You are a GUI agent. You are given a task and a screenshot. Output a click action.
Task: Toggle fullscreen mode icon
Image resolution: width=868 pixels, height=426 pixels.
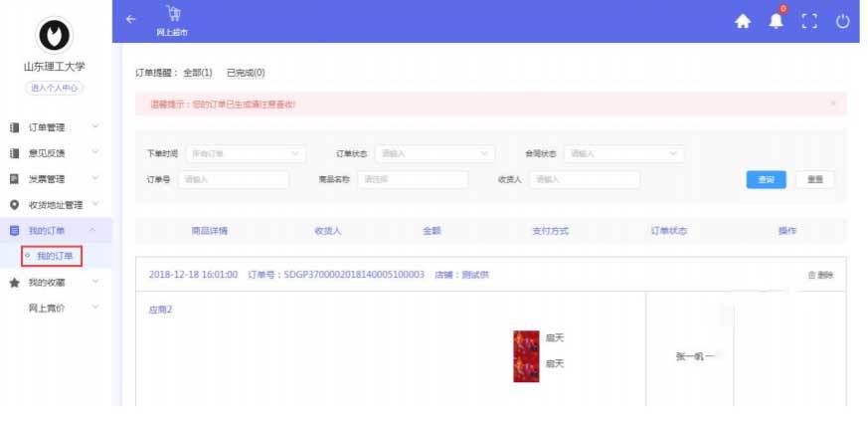coord(809,21)
